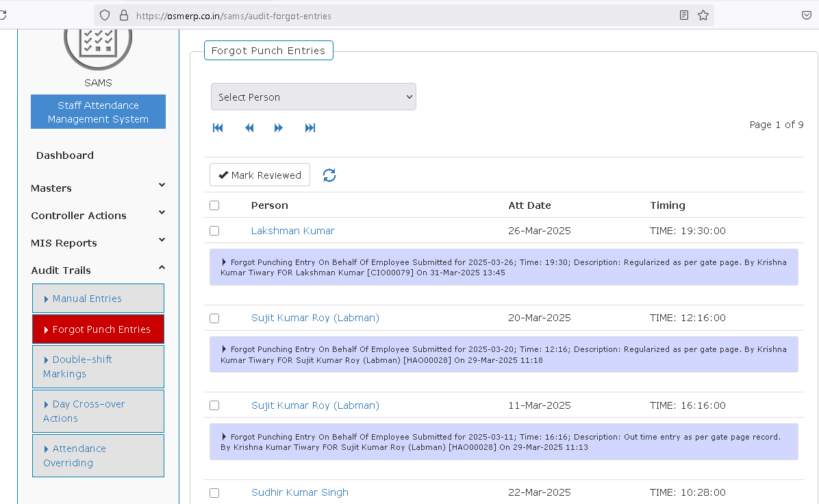The height and width of the screenshot is (504, 819).
Task: Go to next page of entries
Action: [x=279, y=128]
